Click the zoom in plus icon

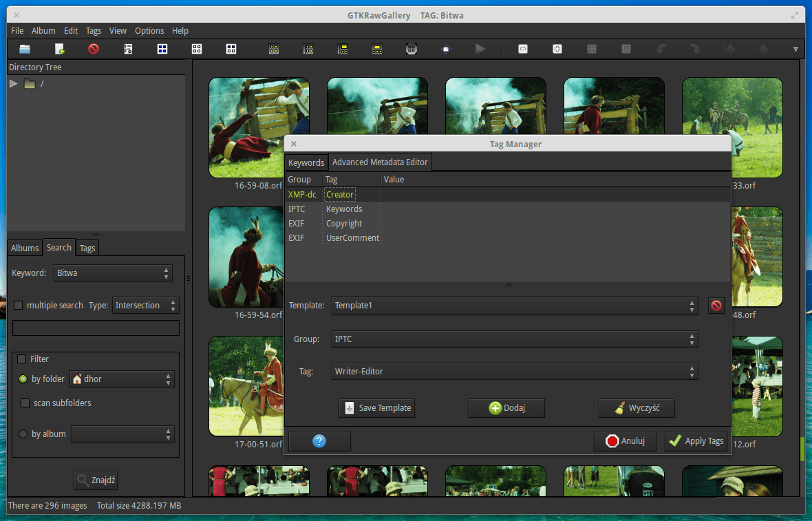pyautogui.click(x=557, y=49)
